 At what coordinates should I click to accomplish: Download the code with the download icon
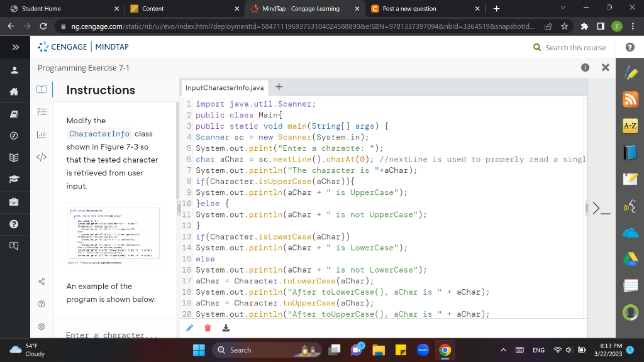(225, 327)
